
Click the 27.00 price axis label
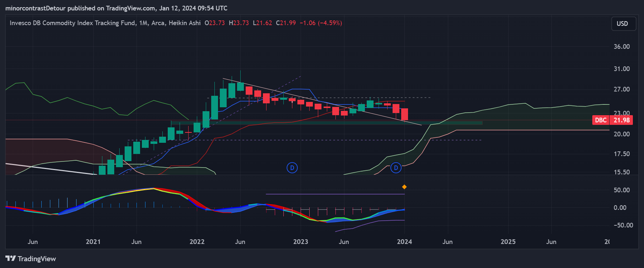[x=622, y=89]
